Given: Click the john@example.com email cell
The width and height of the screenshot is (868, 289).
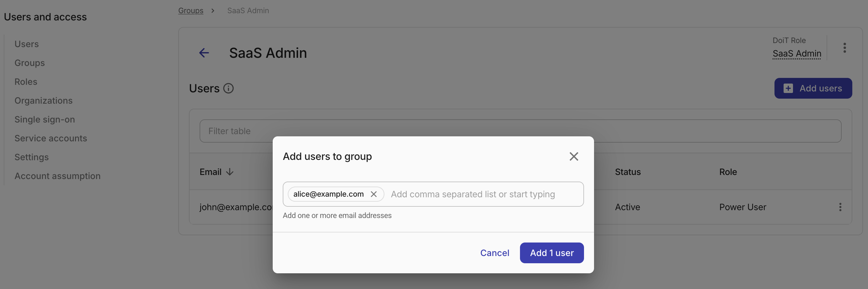Looking at the screenshot, I should (x=236, y=207).
